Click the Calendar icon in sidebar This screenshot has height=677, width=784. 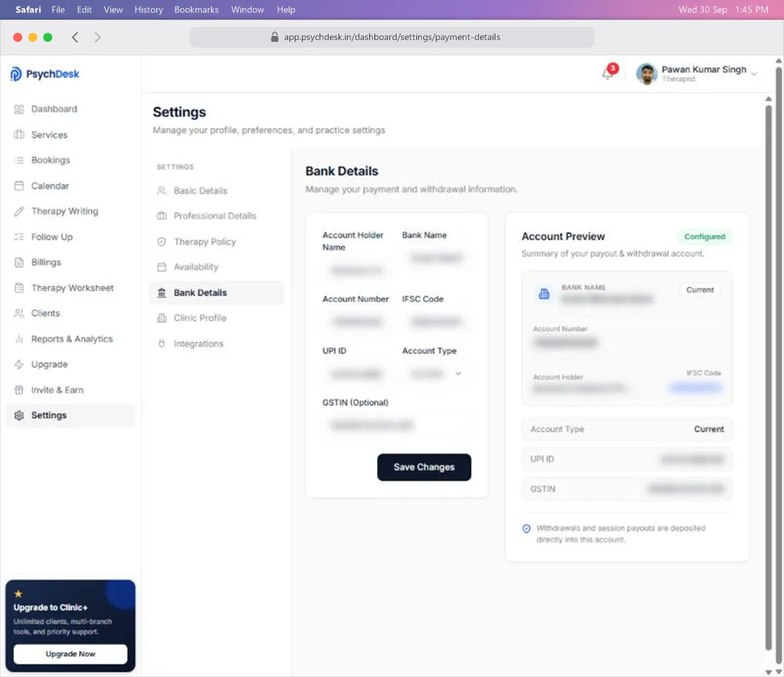pyautogui.click(x=19, y=186)
